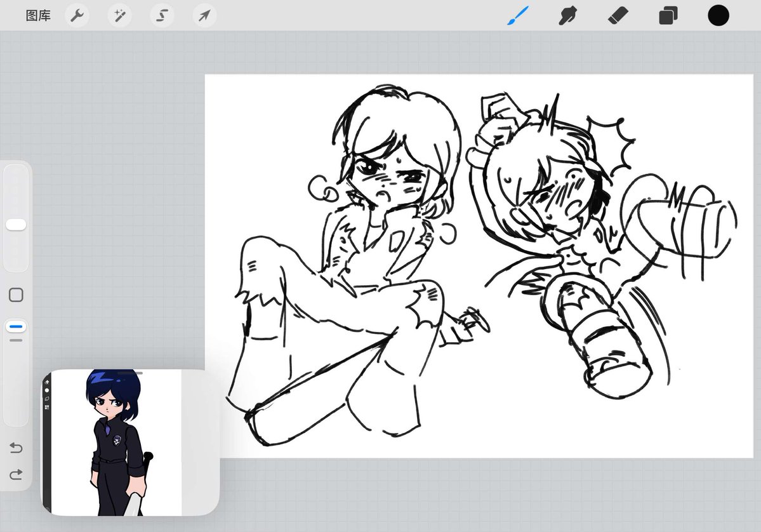The image size is (761, 532).
Task: Select the Eraser tool
Action: (x=618, y=15)
